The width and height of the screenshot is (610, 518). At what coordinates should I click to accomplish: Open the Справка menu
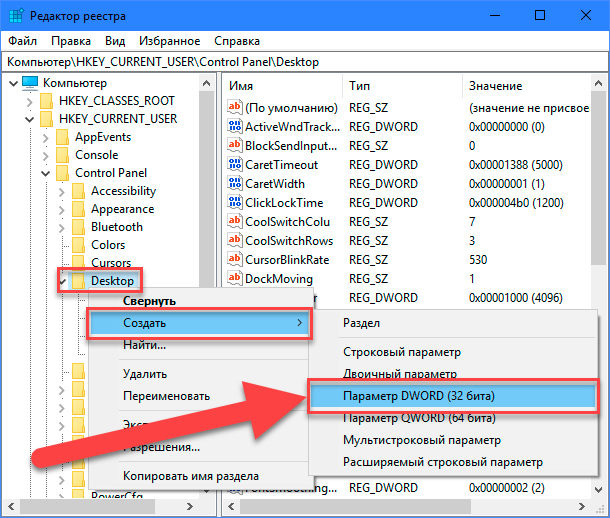coord(237,41)
